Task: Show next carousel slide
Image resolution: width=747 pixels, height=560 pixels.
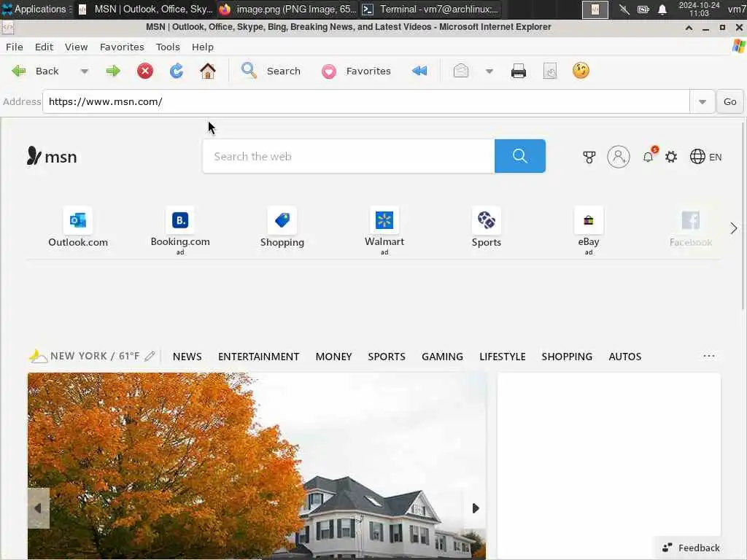Action: pos(475,508)
